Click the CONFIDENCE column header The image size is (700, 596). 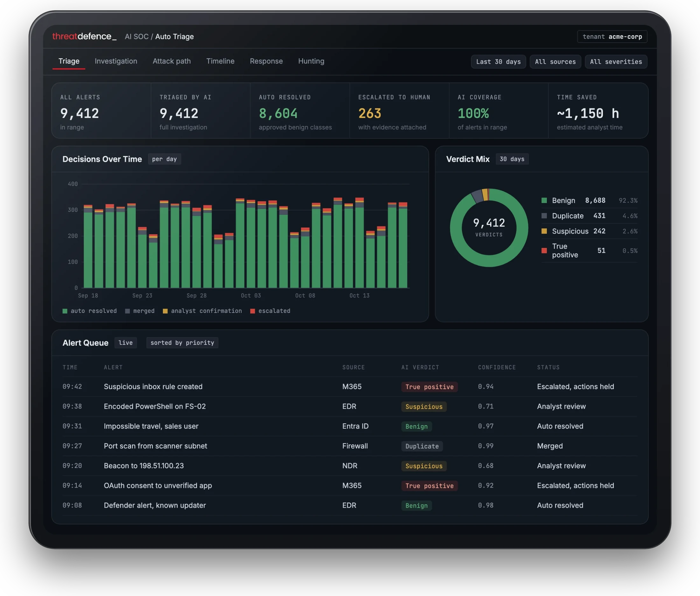coord(497,367)
